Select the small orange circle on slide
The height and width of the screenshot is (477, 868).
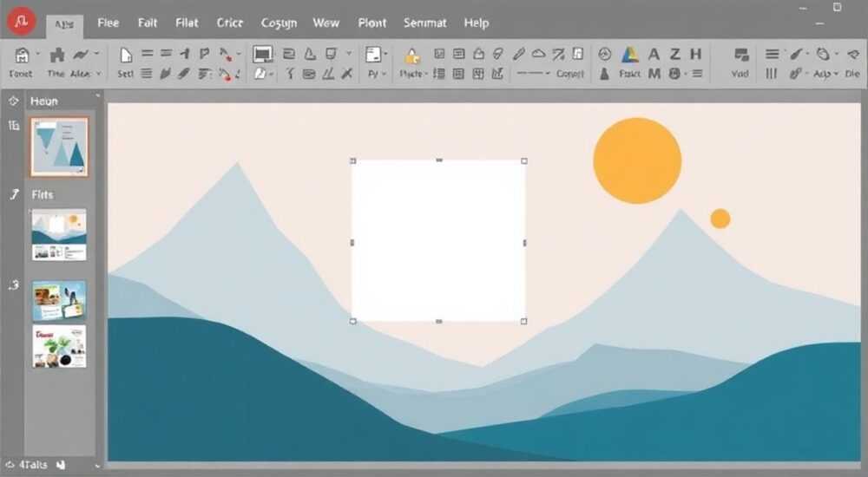click(720, 219)
